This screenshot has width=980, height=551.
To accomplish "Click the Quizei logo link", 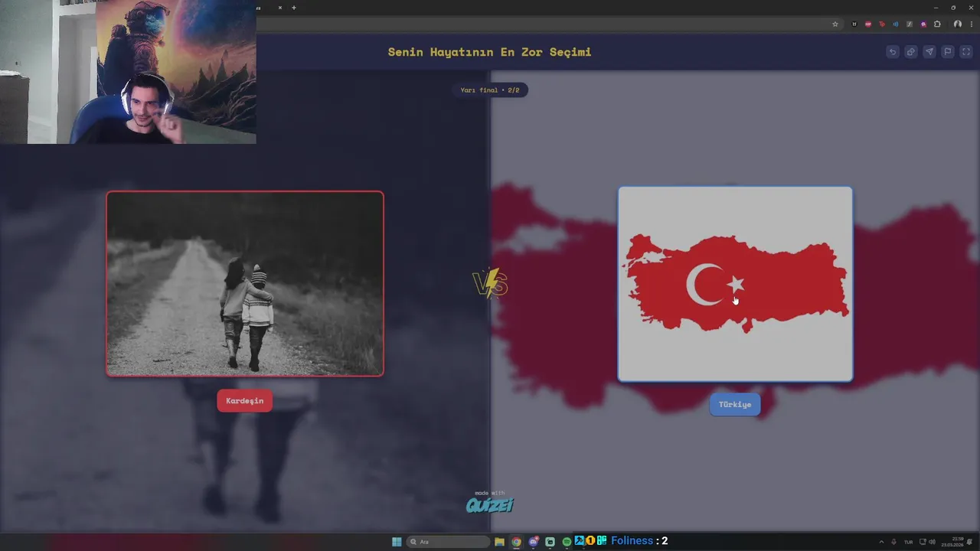I will [490, 504].
